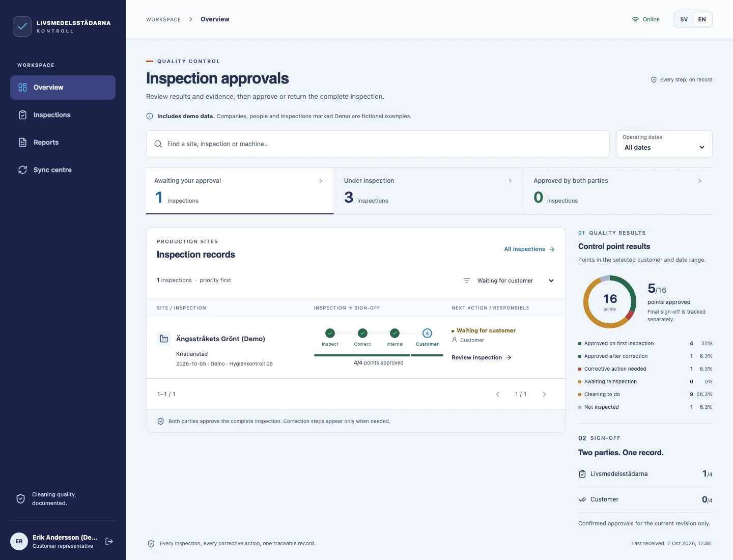Click the Corrective action needed legend row
733x560 pixels.
click(x=645, y=369)
